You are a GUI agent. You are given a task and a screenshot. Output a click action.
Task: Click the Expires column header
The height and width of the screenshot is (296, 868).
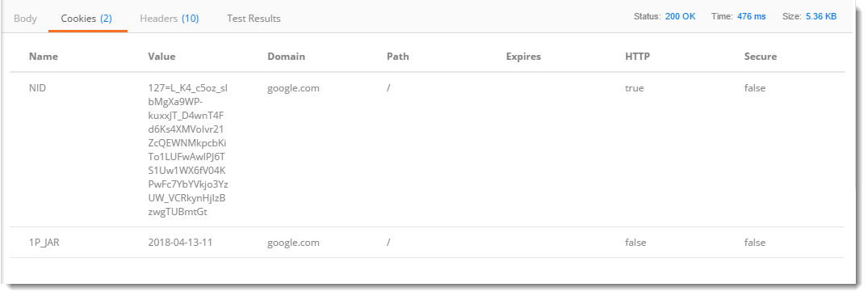[x=523, y=57]
